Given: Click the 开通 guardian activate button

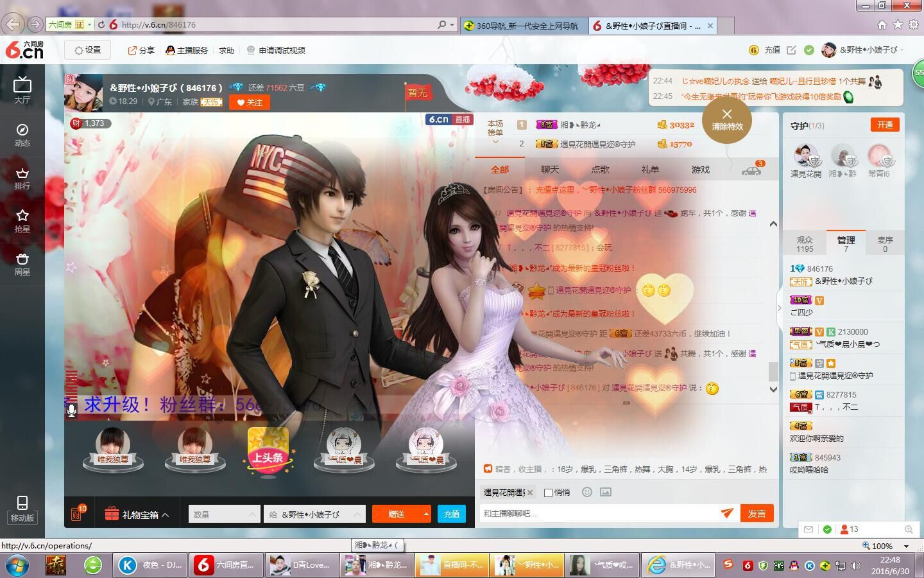Looking at the screenshot, I should coord(885,125).
